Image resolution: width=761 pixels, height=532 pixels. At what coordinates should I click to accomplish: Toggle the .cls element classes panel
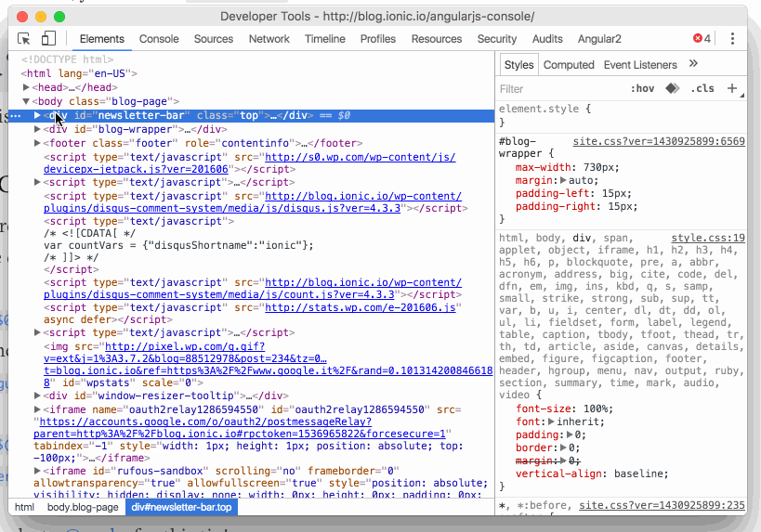coord(702,88)
